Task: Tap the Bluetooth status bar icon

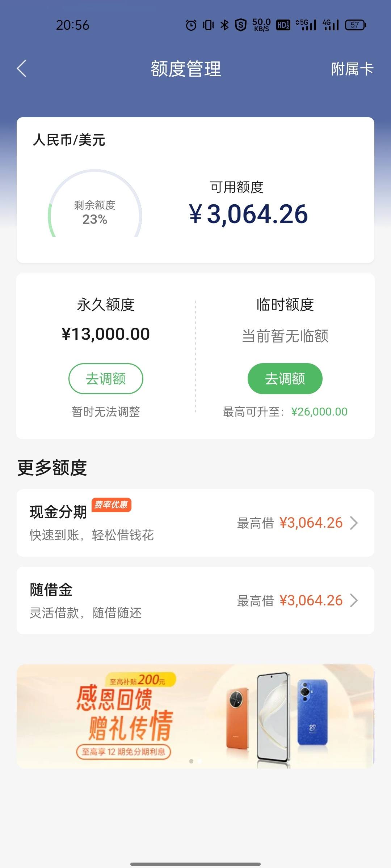Action: (225, 25)
